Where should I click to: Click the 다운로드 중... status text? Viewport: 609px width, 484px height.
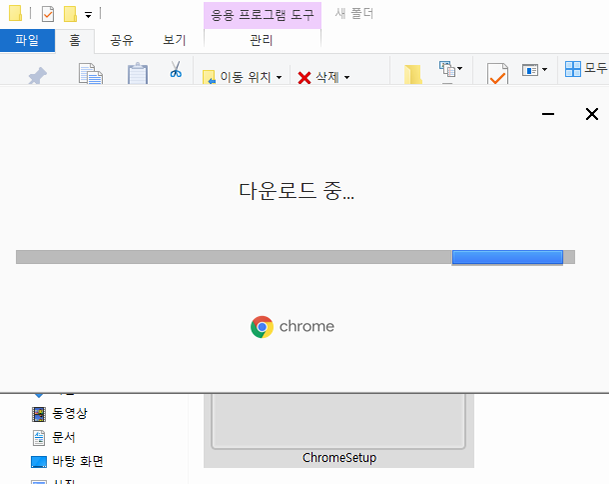pyautogui.click(x=296, y=191)
